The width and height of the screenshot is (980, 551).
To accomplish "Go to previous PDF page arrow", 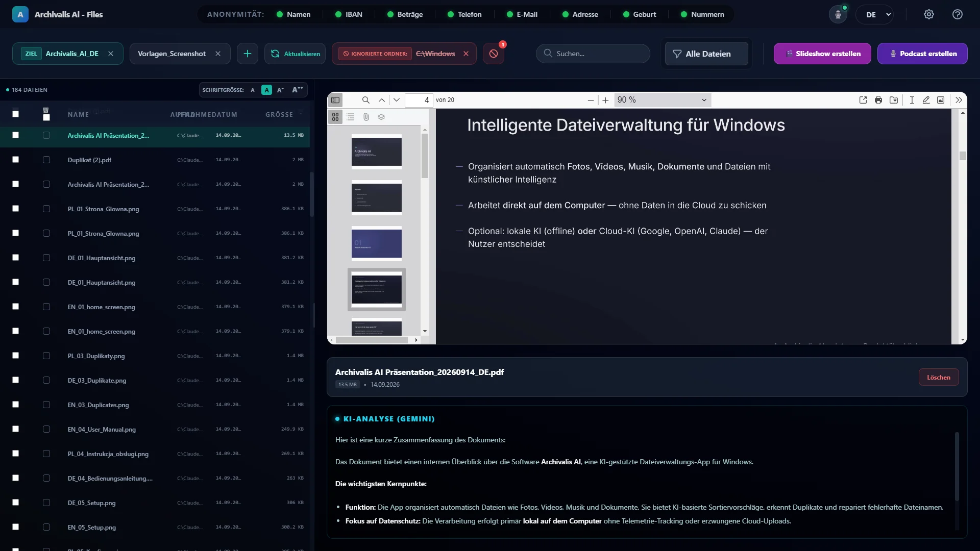I will pos(382,100).
